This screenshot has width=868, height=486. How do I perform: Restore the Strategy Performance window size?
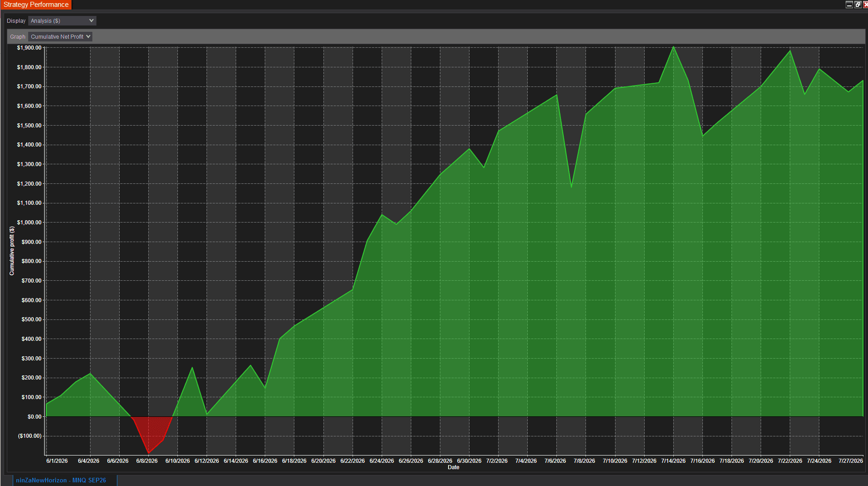pyautogui.click(x=858, y=5)
